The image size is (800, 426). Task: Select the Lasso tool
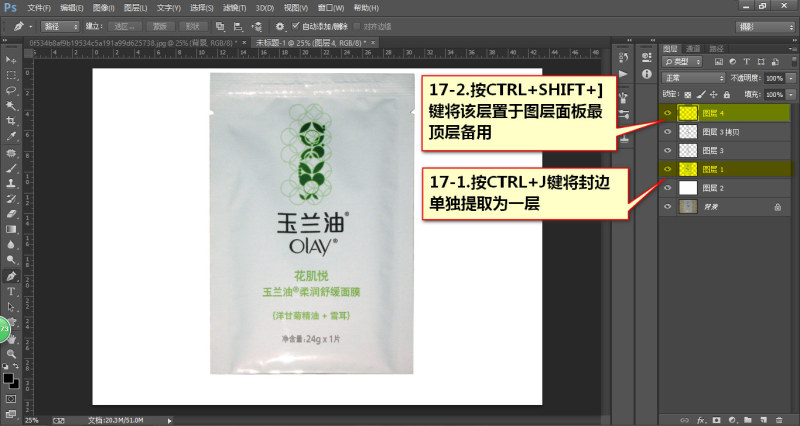coord(11,90)
